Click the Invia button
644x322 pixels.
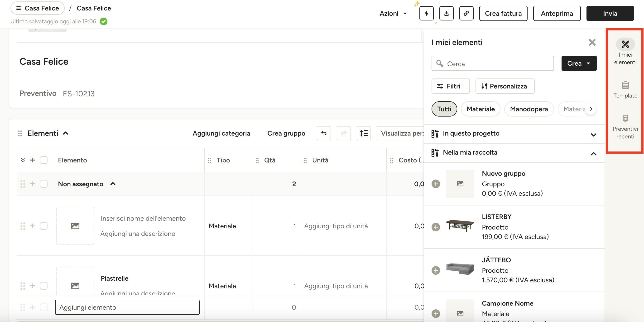[x=610, y=13]
